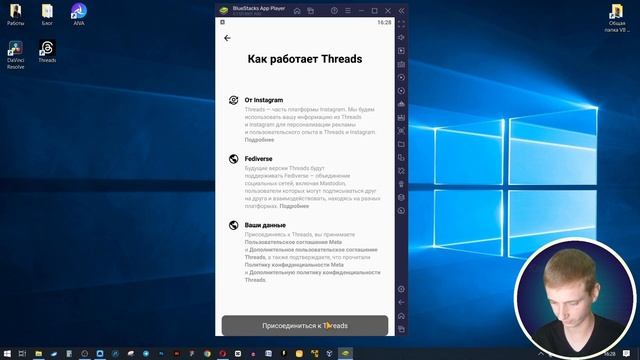Click the Ваши данные globe icon
The height and width of the screenshot is (360, 640).
click(x=233, y=225)
